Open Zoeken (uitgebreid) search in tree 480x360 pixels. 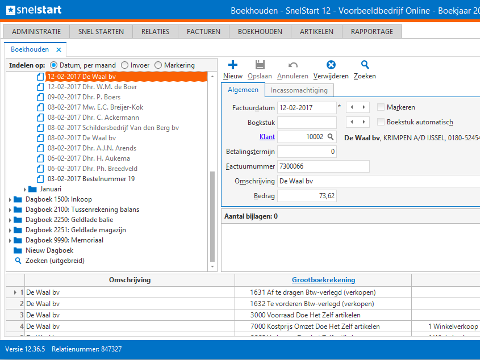pyautogui.click(x=55, y=261)
